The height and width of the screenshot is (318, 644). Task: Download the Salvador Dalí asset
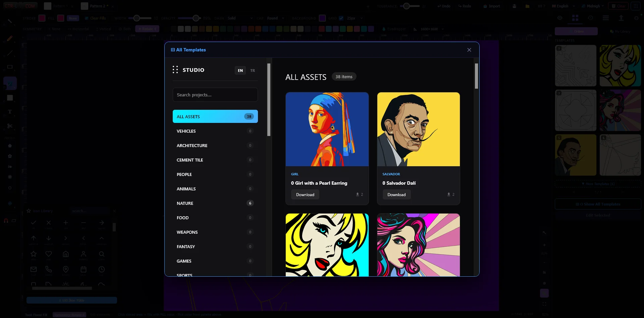(396, 195)
